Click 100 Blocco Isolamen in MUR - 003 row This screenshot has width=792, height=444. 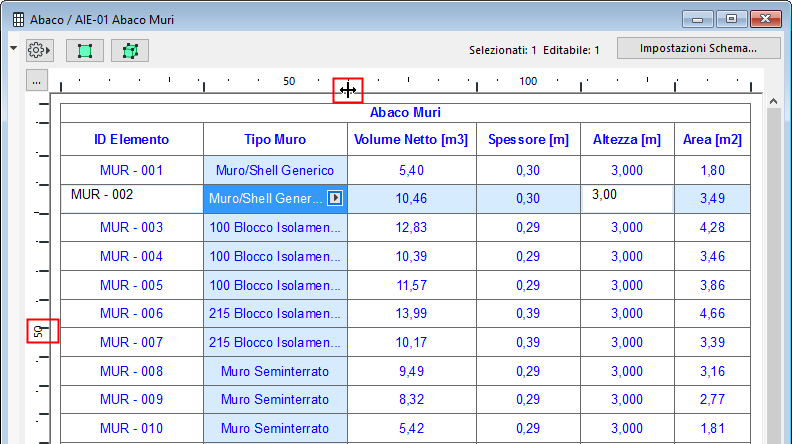[x=275, y=227]
